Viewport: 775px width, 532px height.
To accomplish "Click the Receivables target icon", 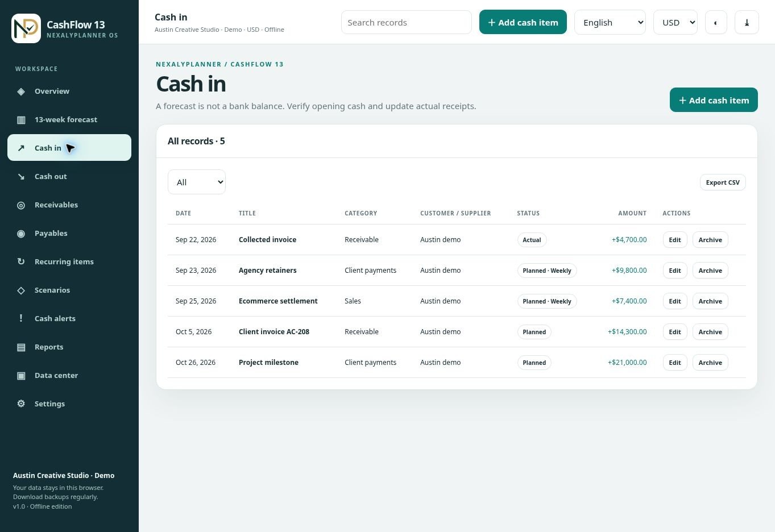I will 21,205.
